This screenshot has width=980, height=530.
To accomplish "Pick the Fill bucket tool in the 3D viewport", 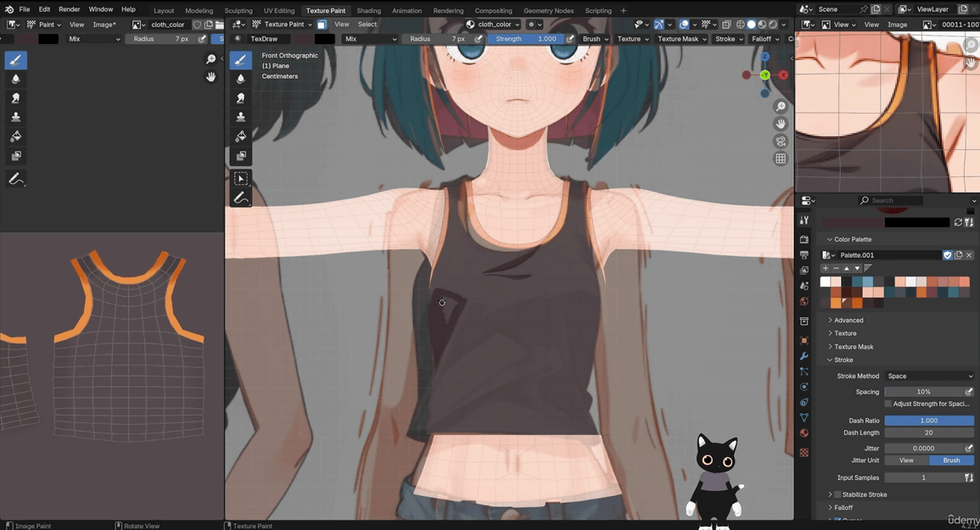I will coord(241,137).
